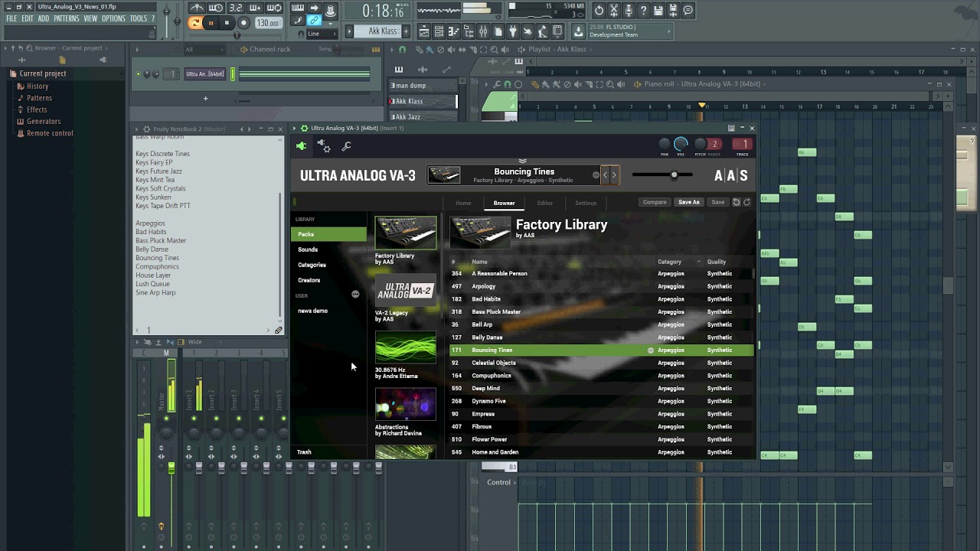Viewport: 980px width, 551px height.
Task: Click the undo history icon
Action: click(x=599, y=11)
